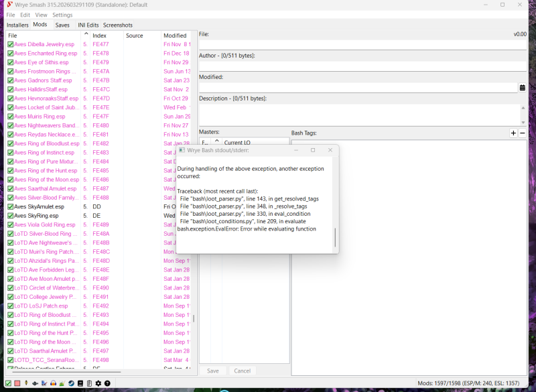Screen dimensions: 536x392
Task: Toggle LoTD LoSJ Patch.esp checkbox
Action: [11, 306]
